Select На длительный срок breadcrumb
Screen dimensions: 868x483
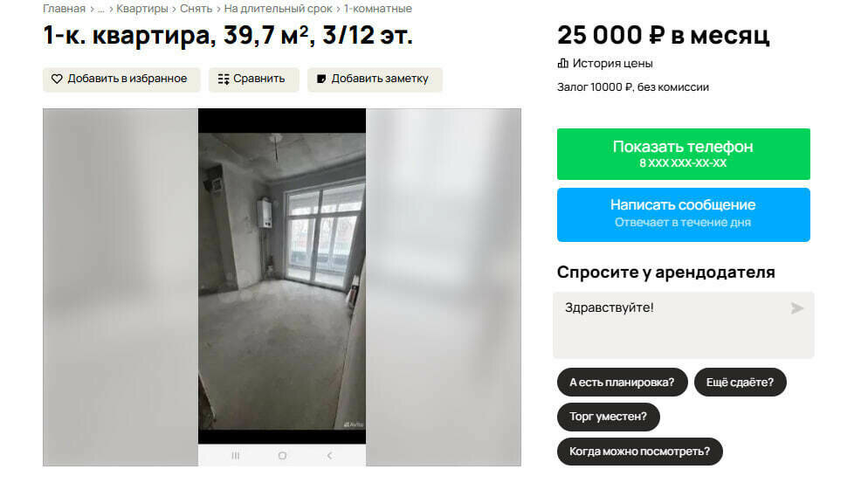[x=278, y=9]
